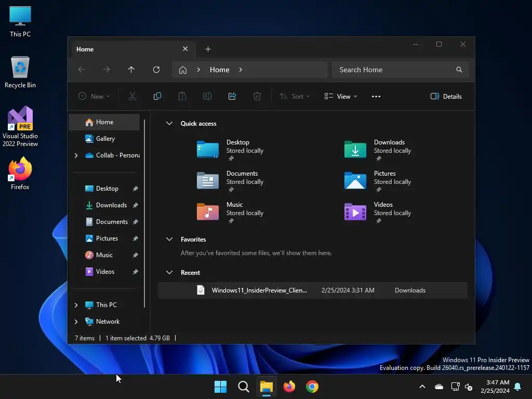Click the Delete trash icon
This screenshot has width=532, height=399.
(257, 96)
